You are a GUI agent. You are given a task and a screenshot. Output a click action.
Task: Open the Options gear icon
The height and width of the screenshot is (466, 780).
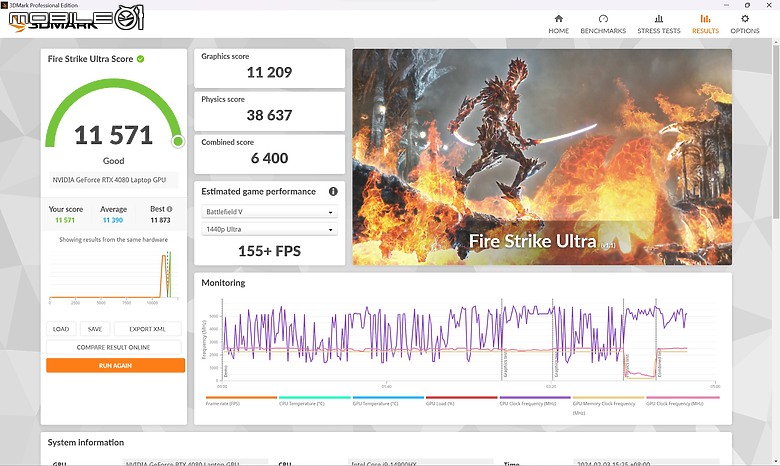pyautogui.click(x=745, y=19)
